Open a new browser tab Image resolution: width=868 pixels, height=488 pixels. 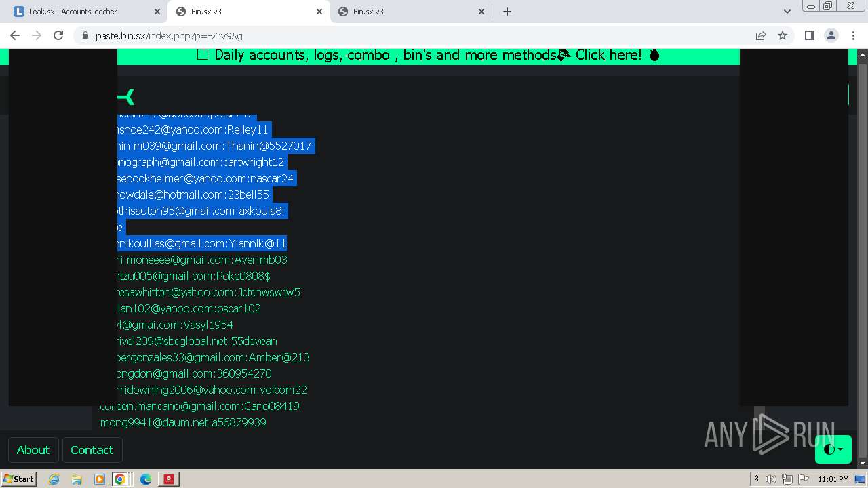507,12
